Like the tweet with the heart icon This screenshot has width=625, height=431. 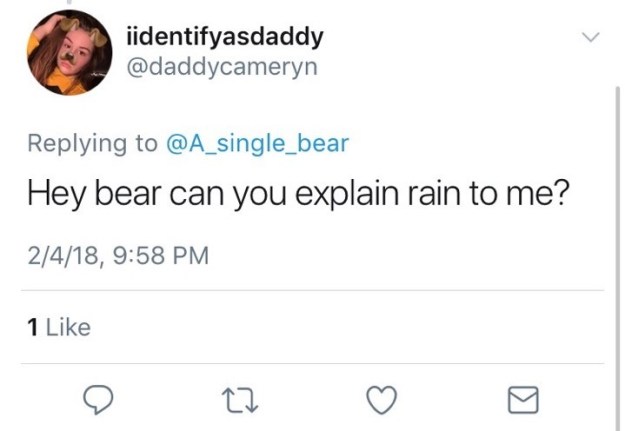pyautogui.click(x=380, y=400)
